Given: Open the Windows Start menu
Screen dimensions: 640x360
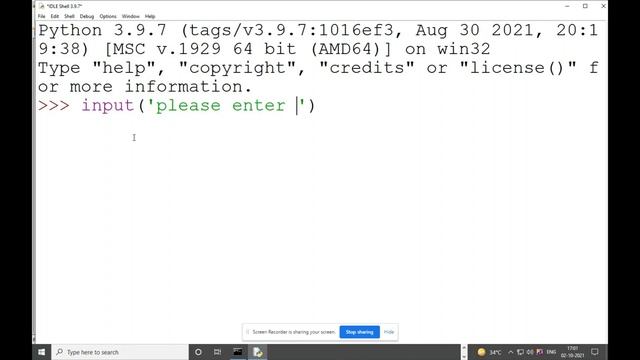Looking at the screenshot, I should [x=42, y=352].
